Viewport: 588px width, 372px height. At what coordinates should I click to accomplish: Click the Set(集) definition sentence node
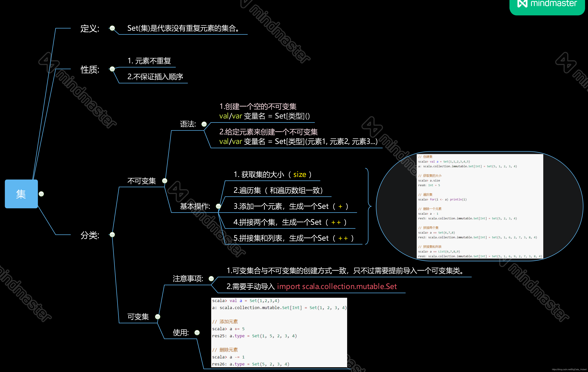pos(183,28)
